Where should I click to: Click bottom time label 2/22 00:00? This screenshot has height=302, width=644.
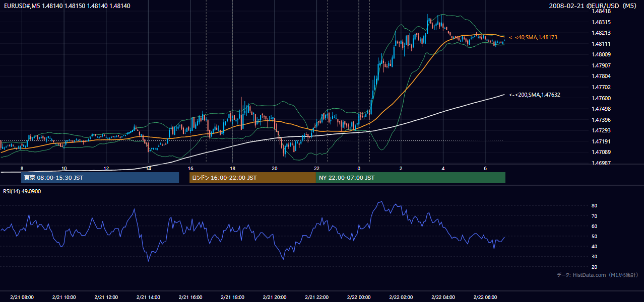pyautogui.click(x=359, y=297)
